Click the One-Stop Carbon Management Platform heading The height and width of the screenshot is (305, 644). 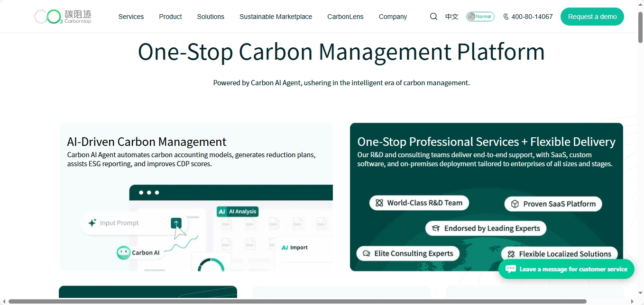tap(341, 52)
